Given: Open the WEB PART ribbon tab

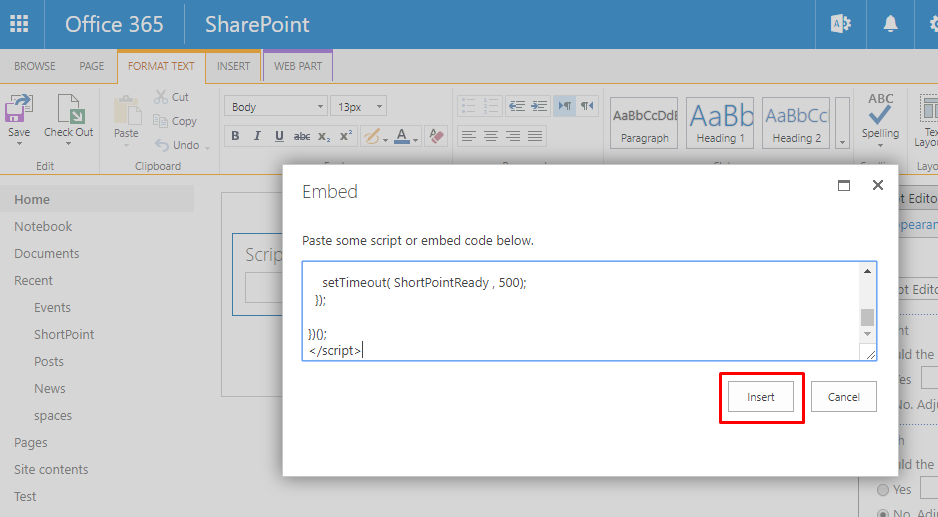Looking at the screenshot, I should (x=298, y=66).
